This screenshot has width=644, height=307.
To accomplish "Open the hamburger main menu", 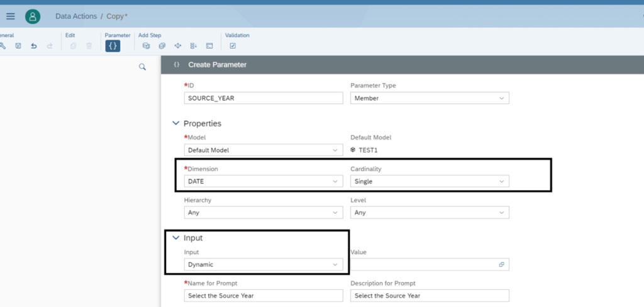I will click(x=10, y=16).
